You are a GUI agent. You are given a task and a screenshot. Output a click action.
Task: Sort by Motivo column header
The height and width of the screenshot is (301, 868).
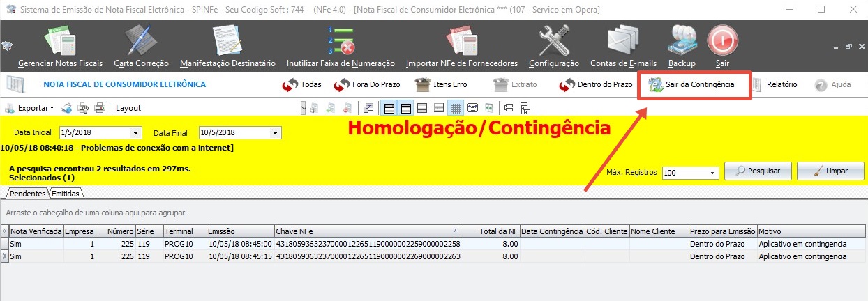pyautogui.click(x=811, y=231)
